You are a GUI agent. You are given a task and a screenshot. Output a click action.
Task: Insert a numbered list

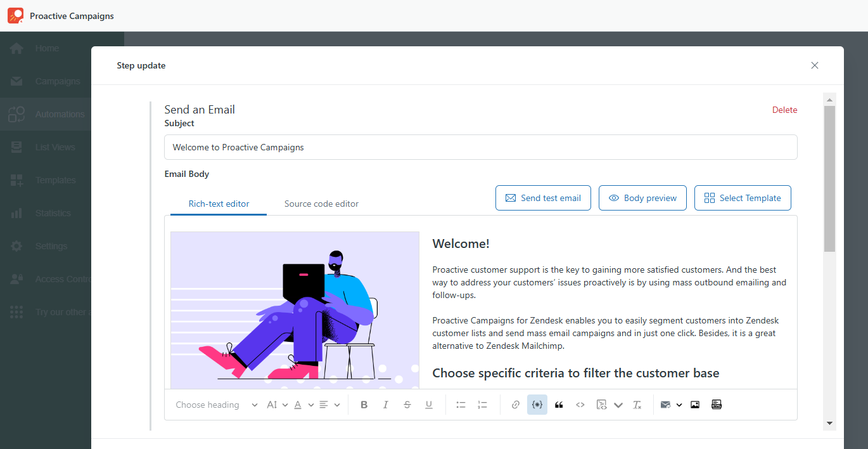coord(483,405)
